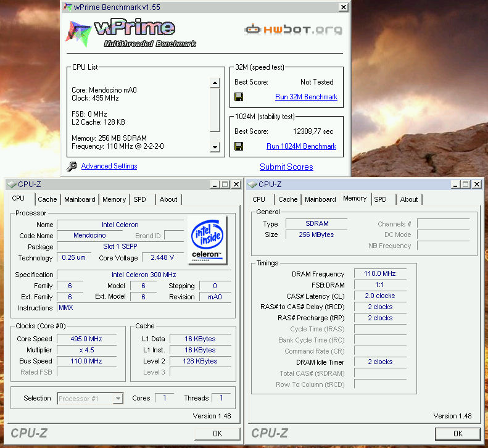Click the CPU List scroll up arrow
The height and width of the screenshot is (448, 488).
coord(215,83)
